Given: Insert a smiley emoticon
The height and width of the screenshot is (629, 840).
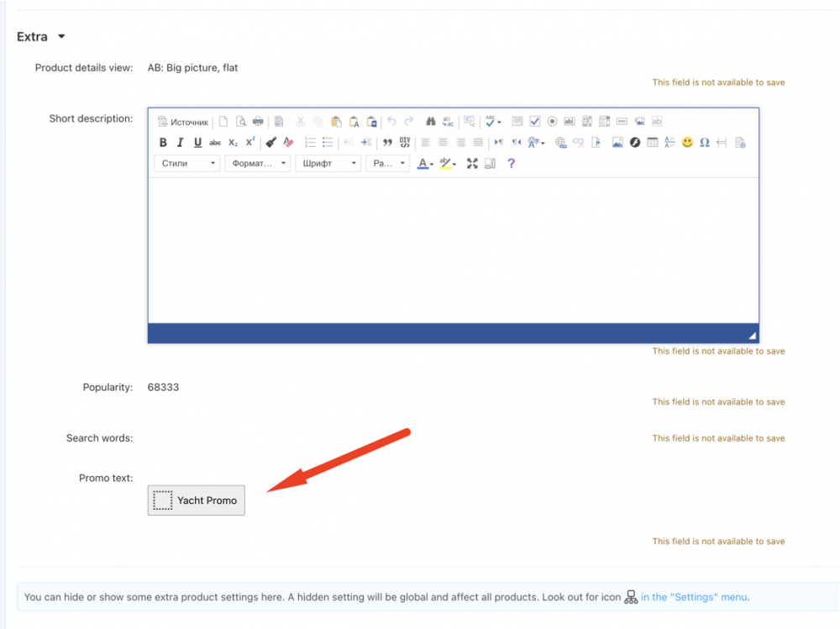Looking at the screenshot, I should 687,143.
